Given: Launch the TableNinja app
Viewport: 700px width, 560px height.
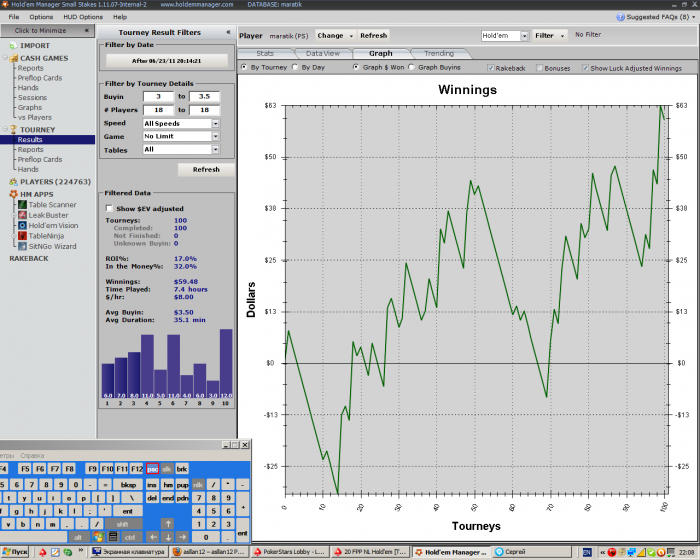Looking at the screenshot, I should (47, 235).
